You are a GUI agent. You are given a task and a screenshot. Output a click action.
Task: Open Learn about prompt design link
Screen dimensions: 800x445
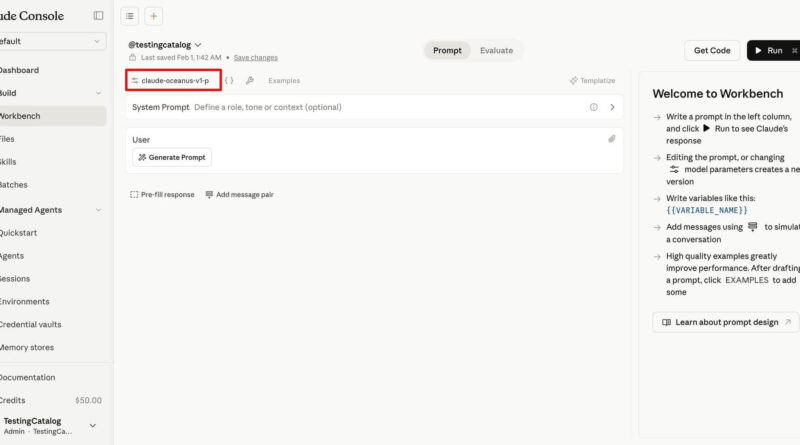click(x=726, y=323)
